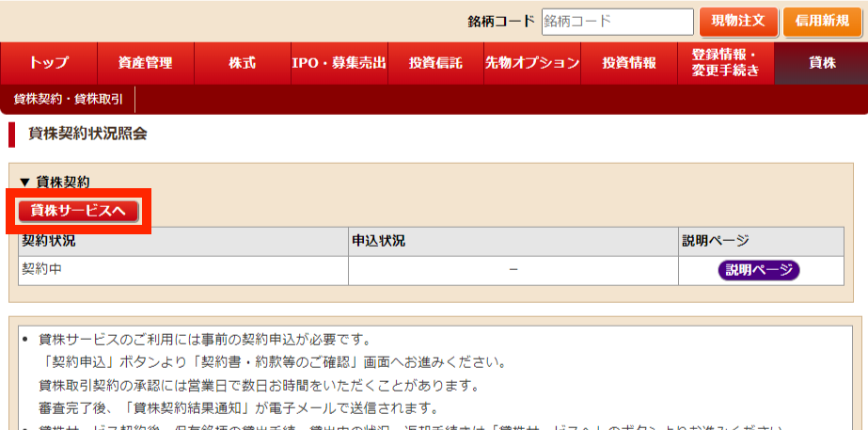This screenshot has width=868, height=430.
Task: Open the IPO・募集売出 menu
Action: tap(339, 63)
